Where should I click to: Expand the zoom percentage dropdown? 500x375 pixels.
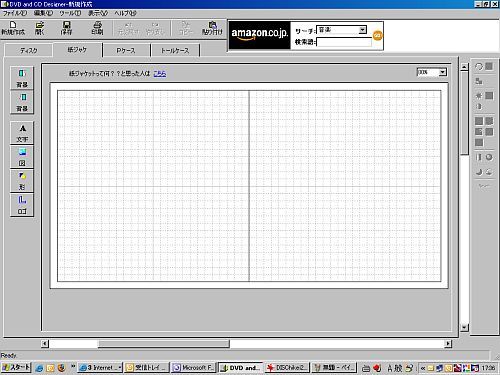(442, 72)
